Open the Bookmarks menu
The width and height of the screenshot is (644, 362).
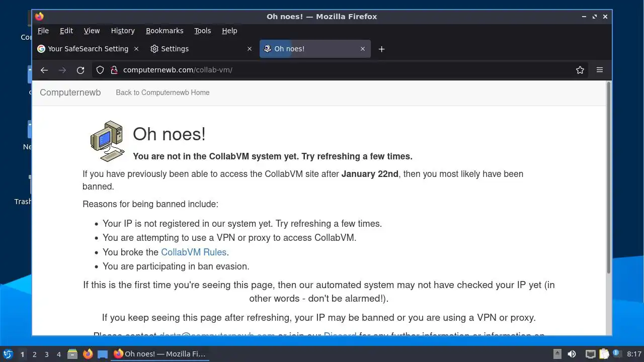pyautogui.click(x=165, y=31)
